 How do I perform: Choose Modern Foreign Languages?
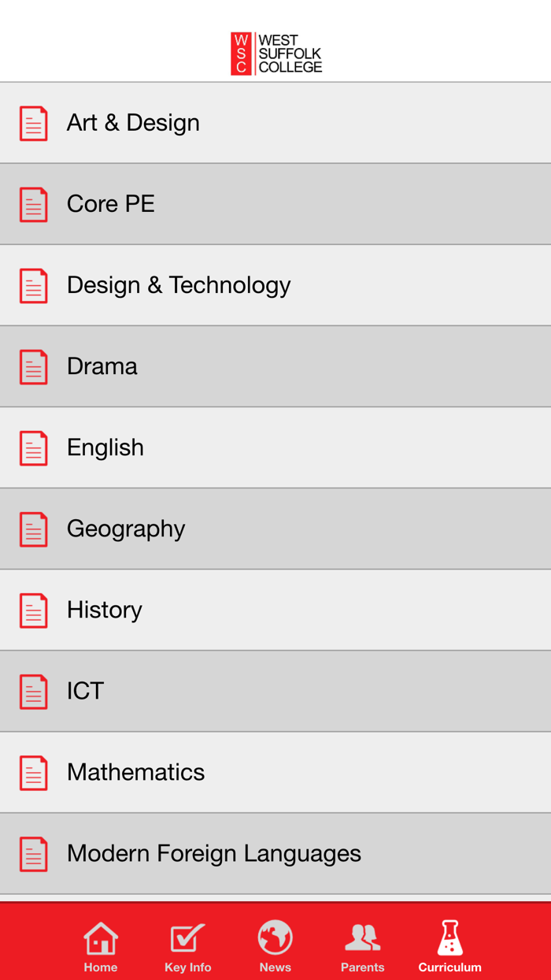tap(214, 853)
